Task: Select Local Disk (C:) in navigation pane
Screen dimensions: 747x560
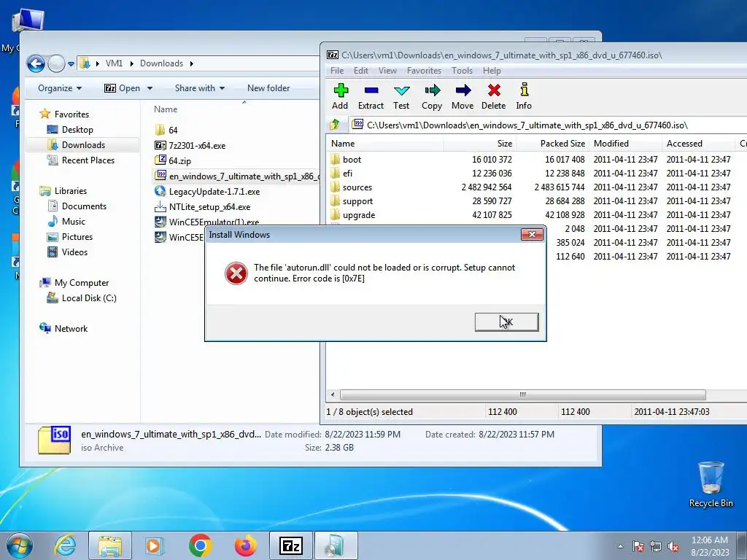Action: tap(88, 298)
